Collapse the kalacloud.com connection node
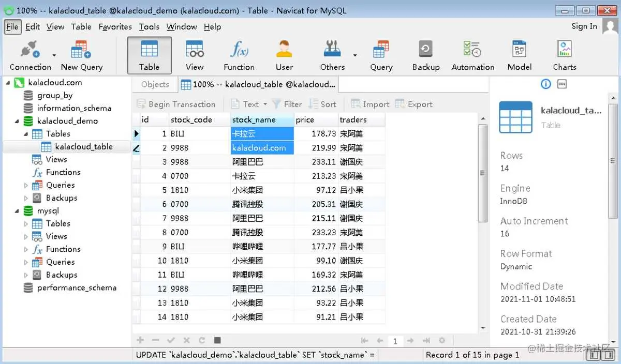 point(8,82)
